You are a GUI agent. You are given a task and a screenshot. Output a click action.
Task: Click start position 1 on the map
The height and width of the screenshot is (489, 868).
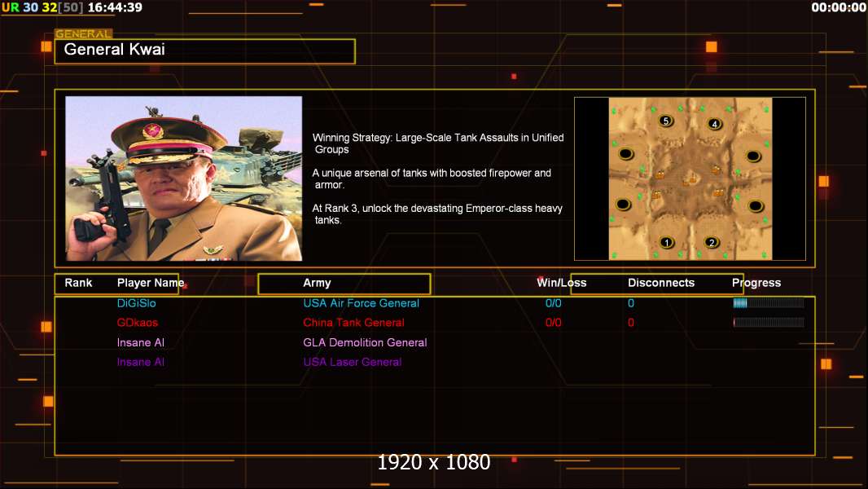(667, 242)
